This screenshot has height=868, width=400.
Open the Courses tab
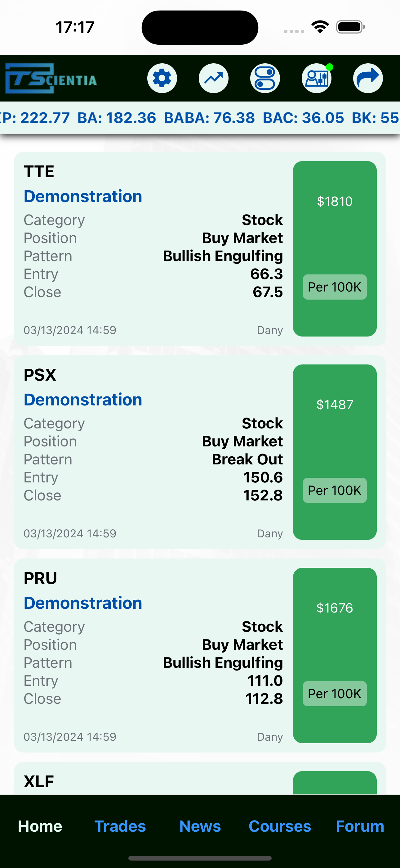pos(280,826)
